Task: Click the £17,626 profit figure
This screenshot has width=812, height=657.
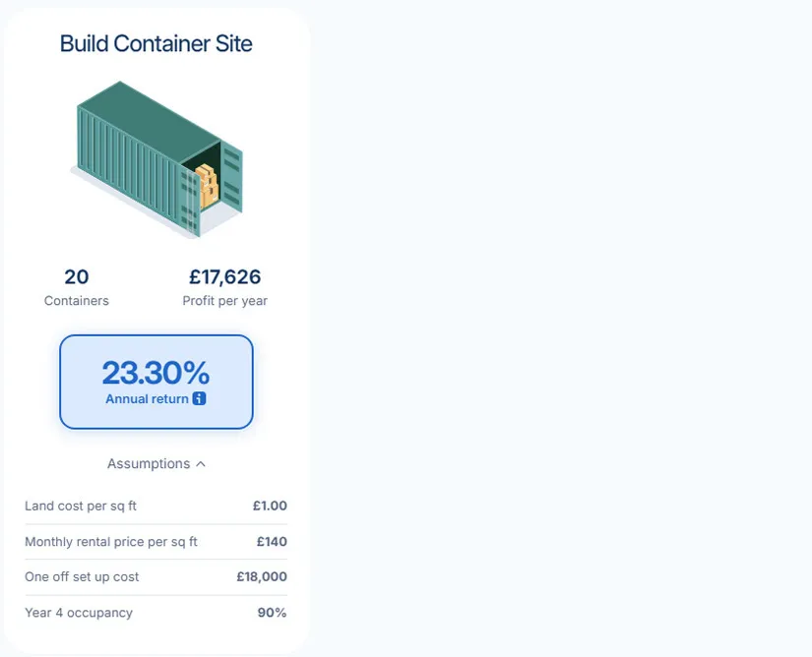Action: point(224,276)
